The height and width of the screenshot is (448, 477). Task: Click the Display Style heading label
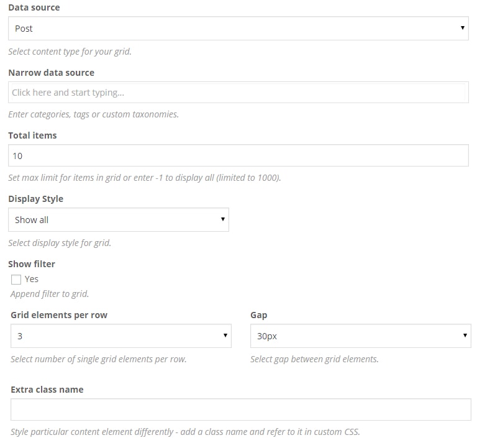pos(35,199)
